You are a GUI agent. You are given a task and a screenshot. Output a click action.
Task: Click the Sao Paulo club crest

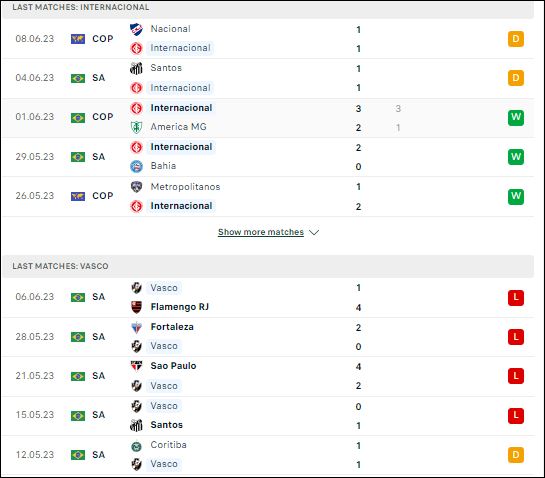136,366
